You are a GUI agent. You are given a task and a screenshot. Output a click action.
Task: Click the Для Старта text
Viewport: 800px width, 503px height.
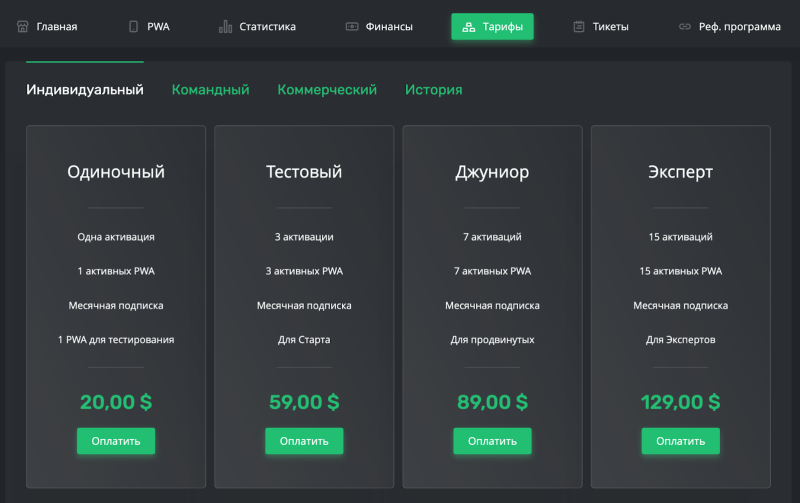[x=304, y=340]
